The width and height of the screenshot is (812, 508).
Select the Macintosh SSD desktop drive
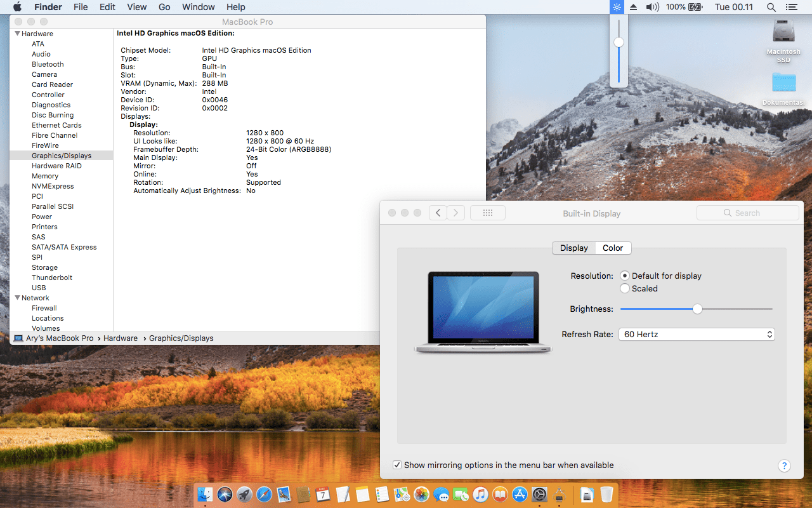[783, 41]
